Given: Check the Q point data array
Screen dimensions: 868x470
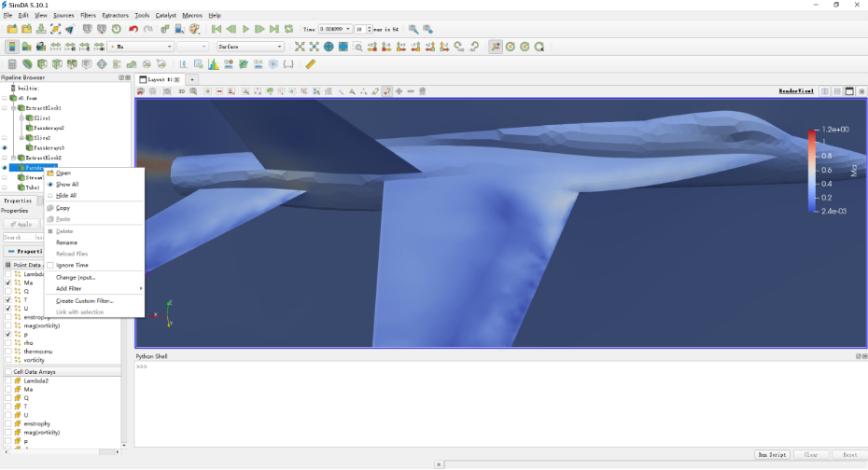Looking at the screenshot, I should (8, 291).
